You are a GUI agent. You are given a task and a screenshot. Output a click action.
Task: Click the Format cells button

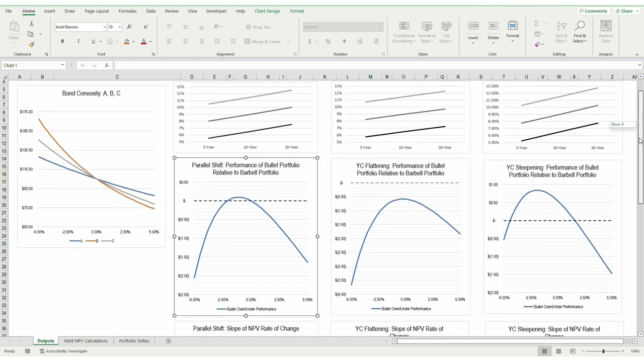click(x=513, y=32)
